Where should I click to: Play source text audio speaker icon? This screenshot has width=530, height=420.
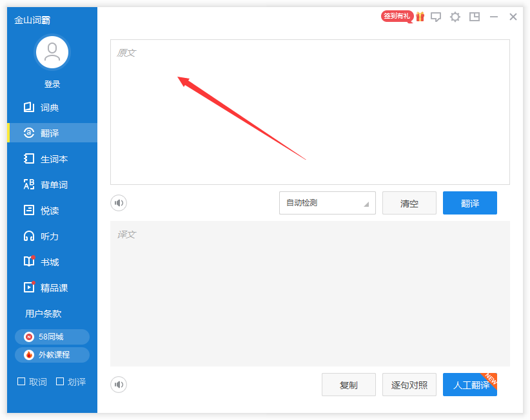(119, 203)
